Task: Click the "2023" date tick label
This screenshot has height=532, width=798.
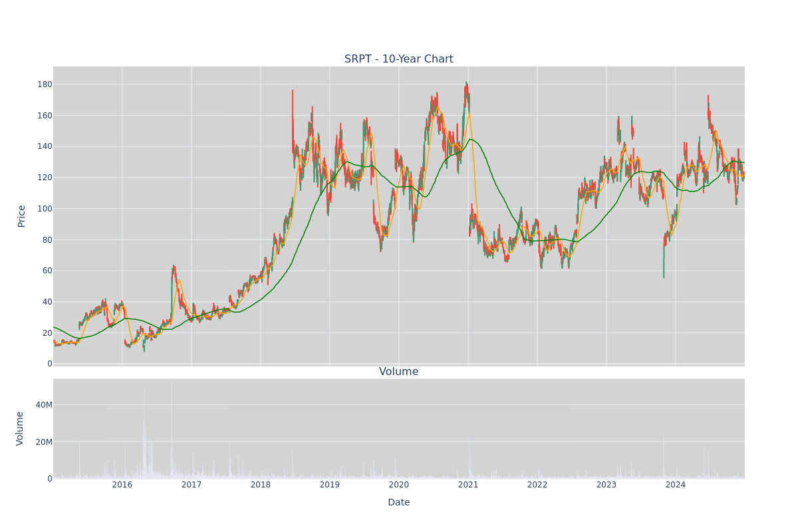Action: tap(606, 485)
